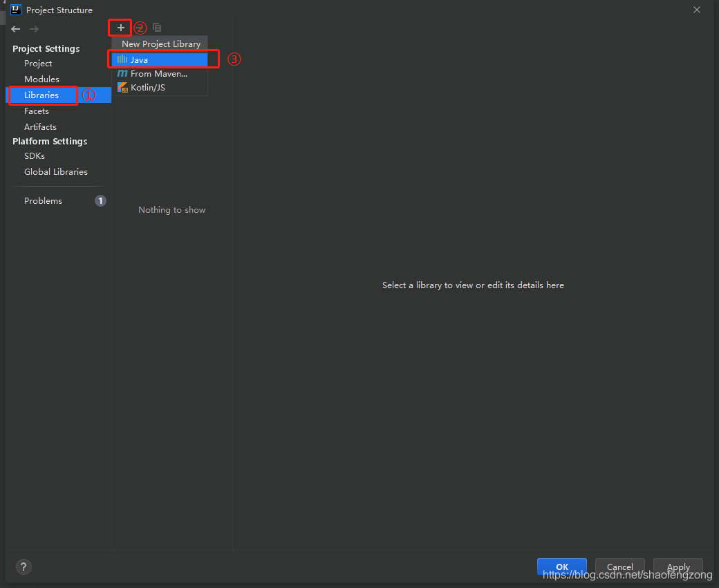Click the copy library icon
719x588 pixels.
tap(157, 28)
